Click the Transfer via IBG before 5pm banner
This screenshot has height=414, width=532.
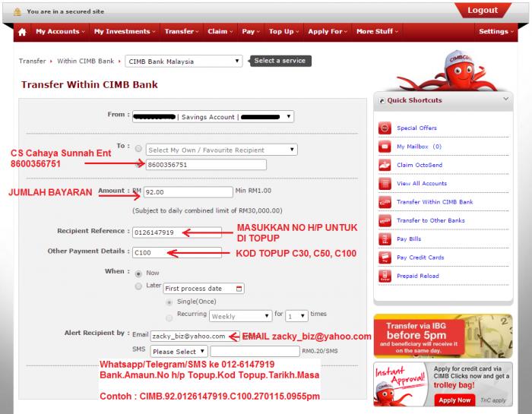[443, 336]
